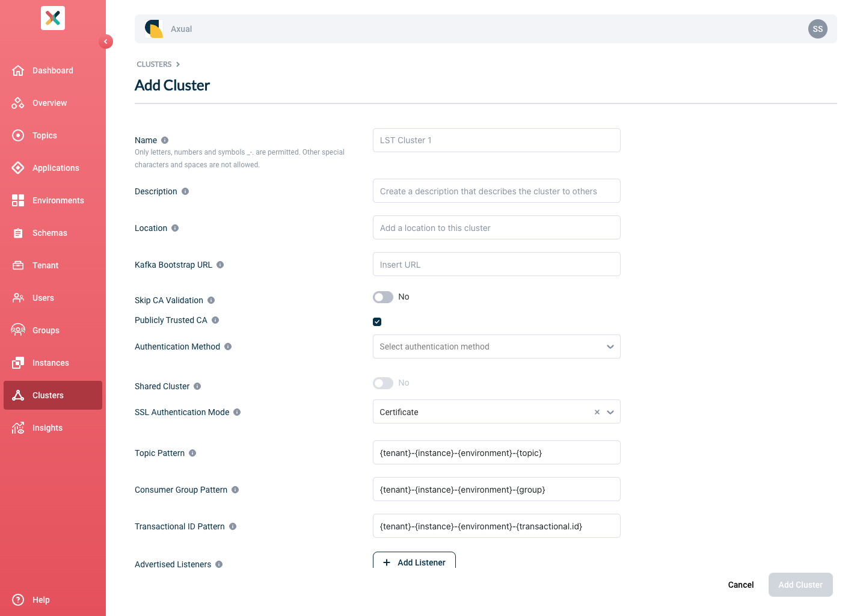
Task: Open the Applications page
Action: coord(53,168)
